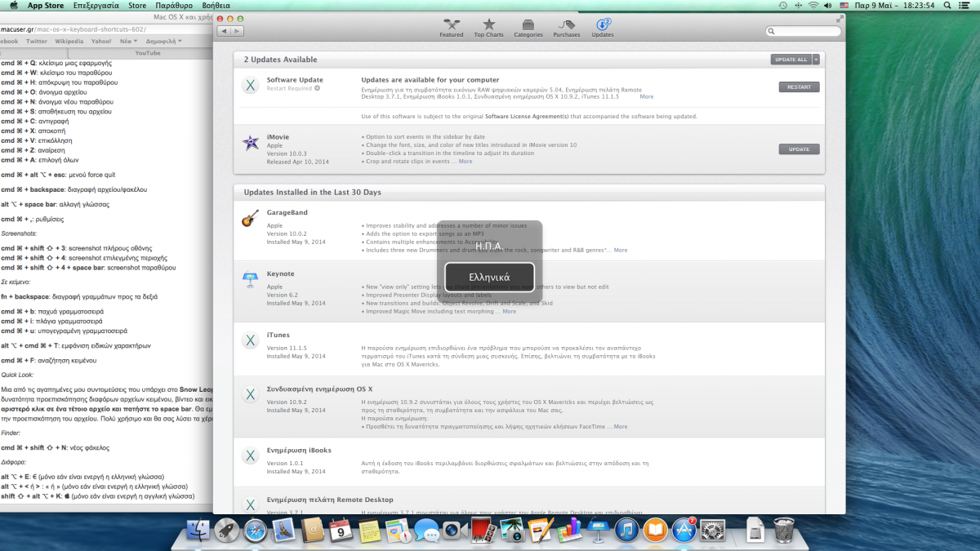Click the Safari address bar with macuser.gr URL
This screenshot has width=980, height=551.
click(x=105, y=29)
